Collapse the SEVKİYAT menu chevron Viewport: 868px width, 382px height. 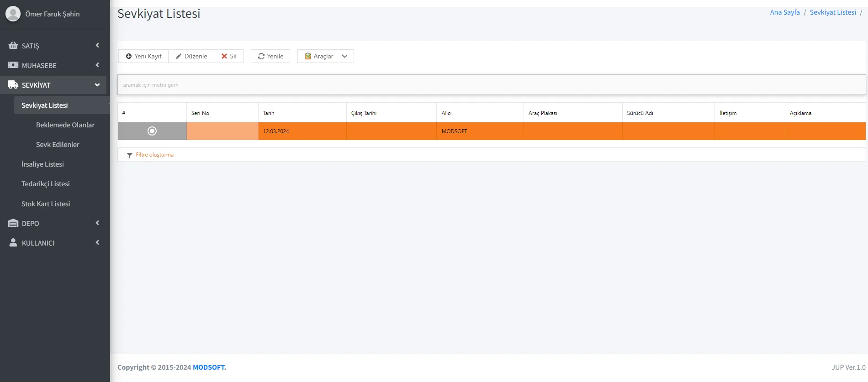point(97,85)
